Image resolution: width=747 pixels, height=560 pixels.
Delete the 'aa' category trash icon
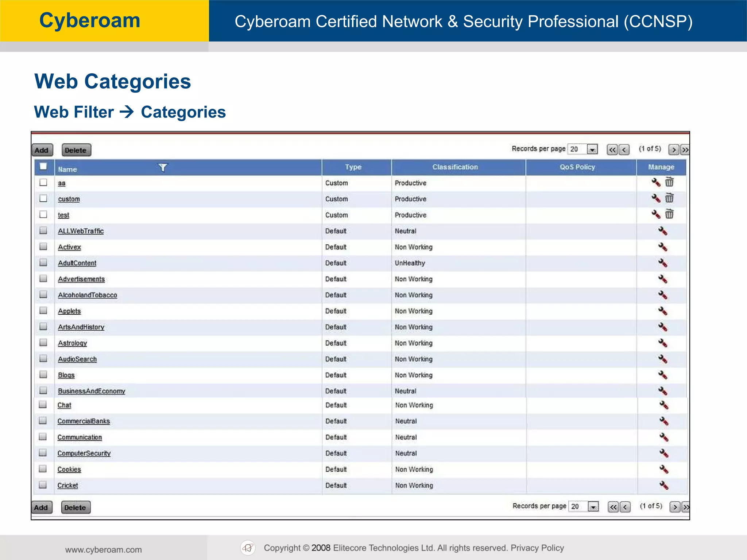pyautogui.click(x=669, y=182)
